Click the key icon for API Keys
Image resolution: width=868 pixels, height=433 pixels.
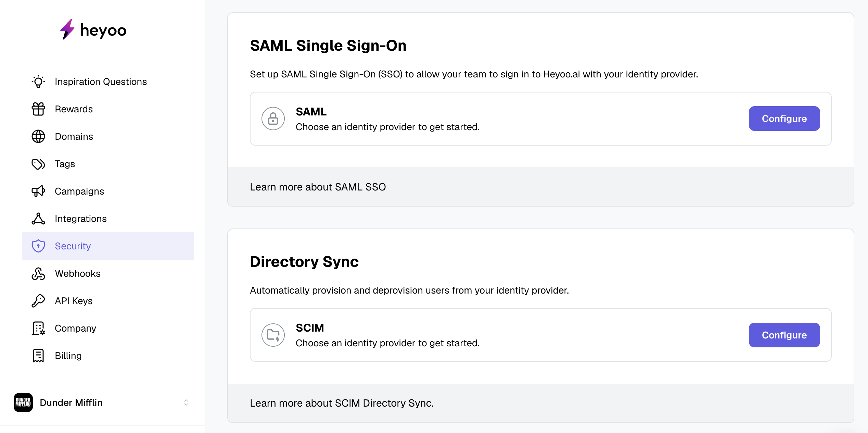pos(38,301)
